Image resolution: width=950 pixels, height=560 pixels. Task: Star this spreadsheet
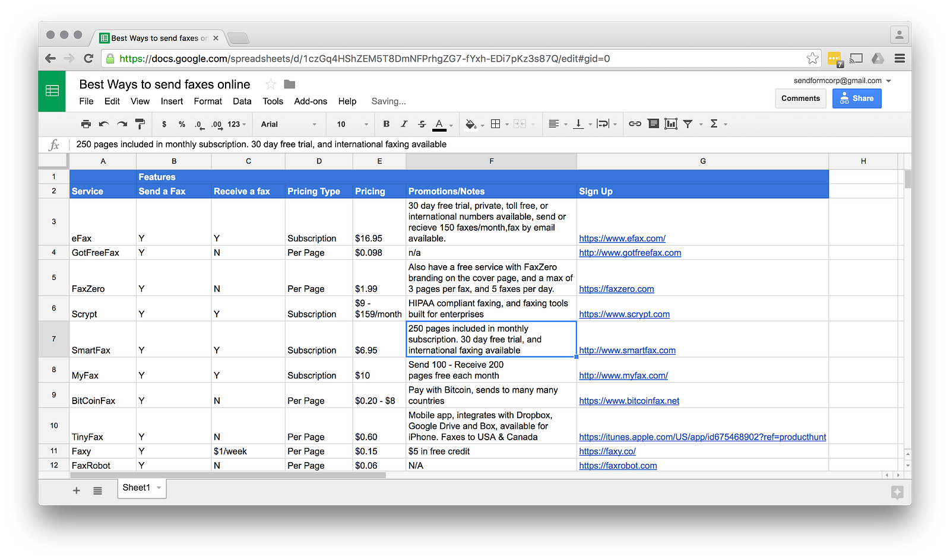[x=271, y=84]
